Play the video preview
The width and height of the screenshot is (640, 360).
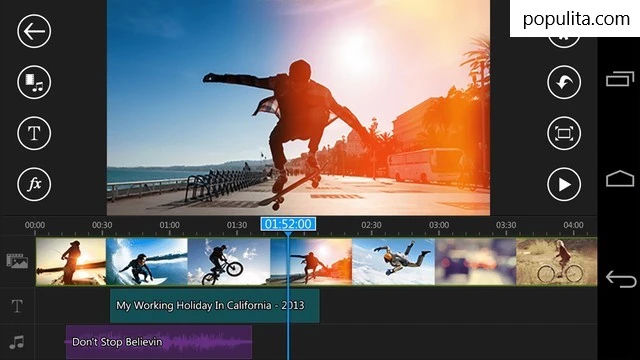click(x=564, y=184)
